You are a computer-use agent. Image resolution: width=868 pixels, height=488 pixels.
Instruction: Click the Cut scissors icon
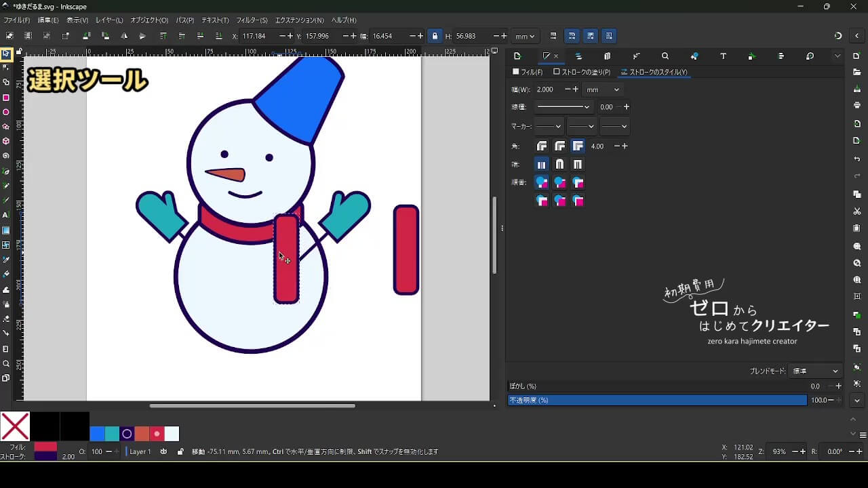click(x=857, y=211)
